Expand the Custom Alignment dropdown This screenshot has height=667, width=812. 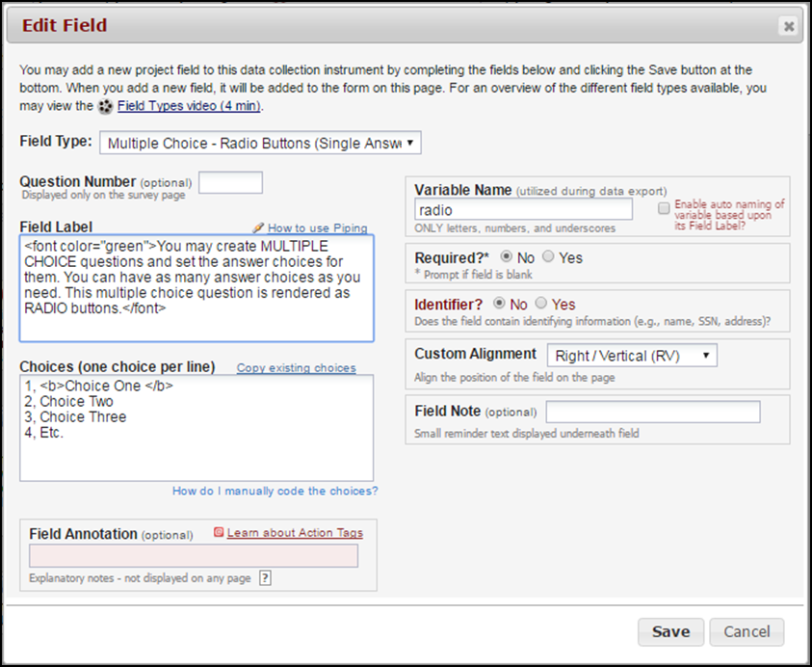coord(632,356)
